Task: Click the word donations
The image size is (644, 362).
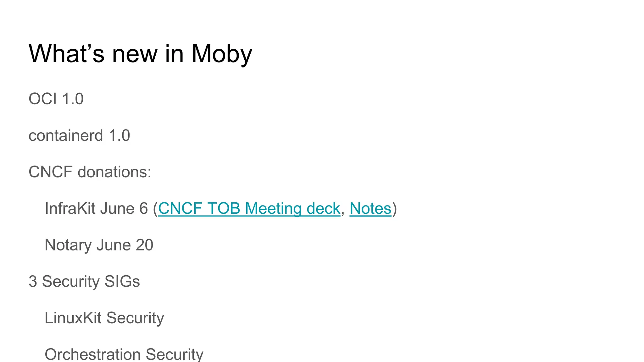Action: click(x=114, y=172)
